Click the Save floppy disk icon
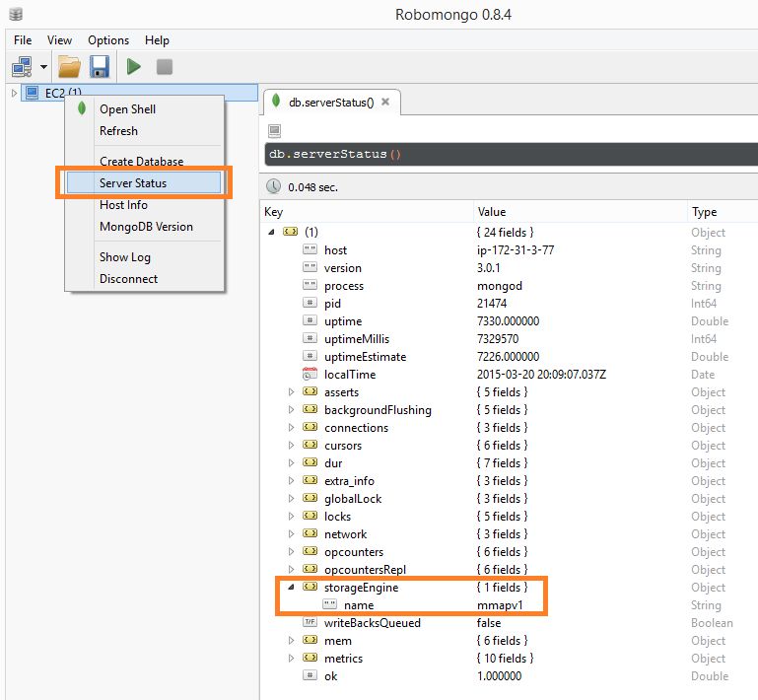Viewport: 758px width, 700px height. (x=100, y=67)
